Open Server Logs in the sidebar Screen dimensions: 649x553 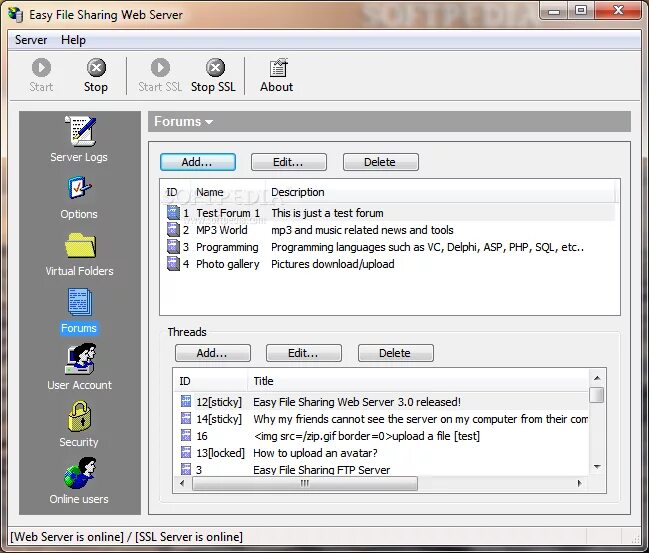(x=80, y=131)
